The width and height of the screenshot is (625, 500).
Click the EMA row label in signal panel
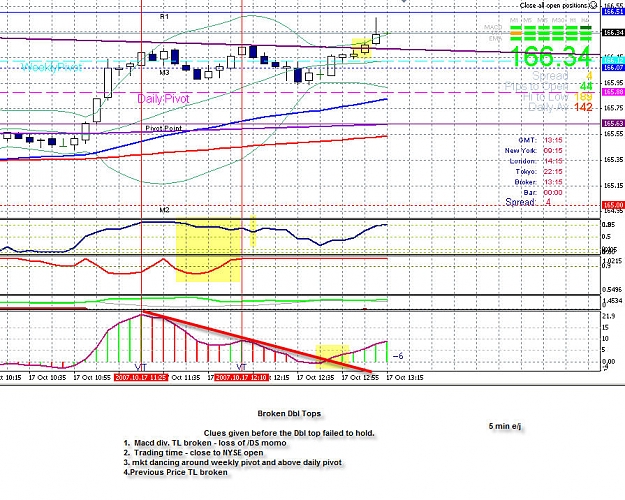click(496, 39)
